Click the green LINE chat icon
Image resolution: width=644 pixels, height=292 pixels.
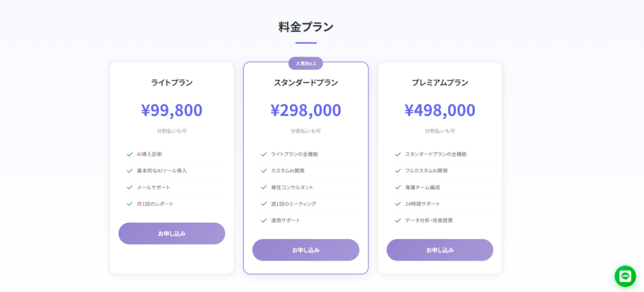(625, 276)
